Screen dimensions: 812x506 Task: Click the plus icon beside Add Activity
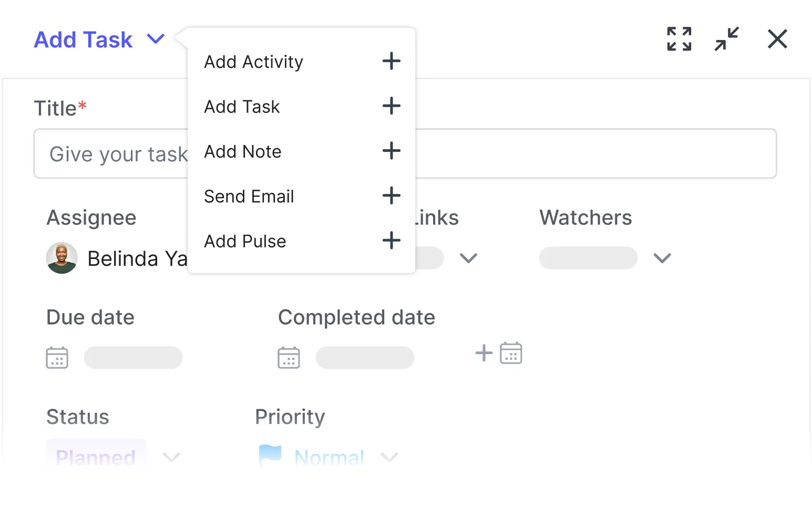pos(392,61)
